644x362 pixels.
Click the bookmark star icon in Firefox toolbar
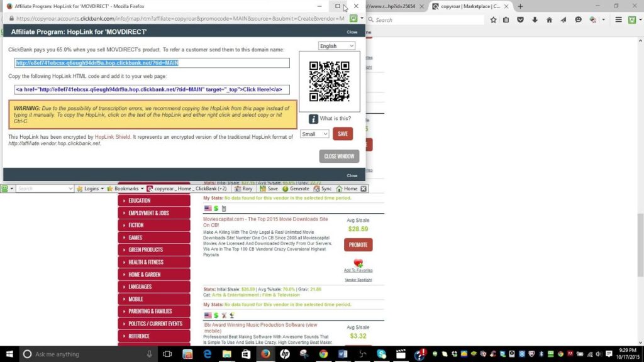pyautogui.click(x=493, y=19)
